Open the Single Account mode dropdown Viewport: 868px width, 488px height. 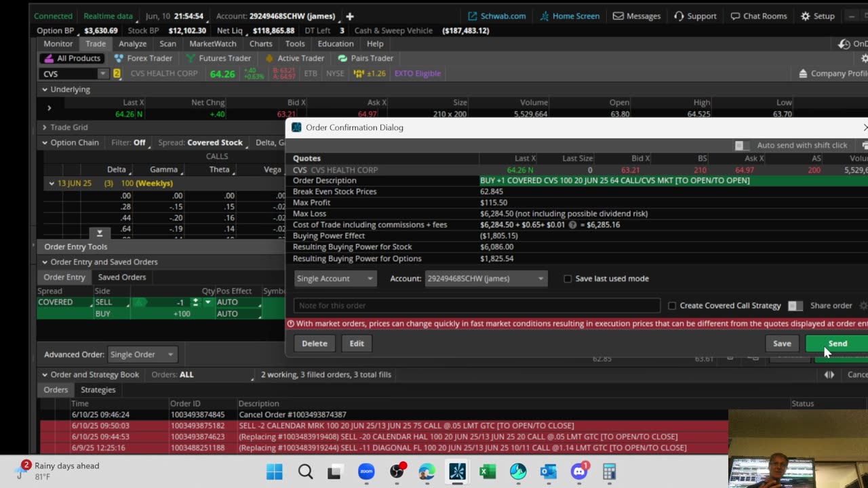point(335,279)
